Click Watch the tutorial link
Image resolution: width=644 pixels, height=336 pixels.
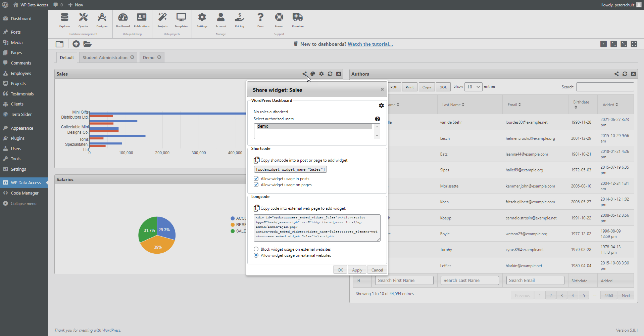coord(370,44)
